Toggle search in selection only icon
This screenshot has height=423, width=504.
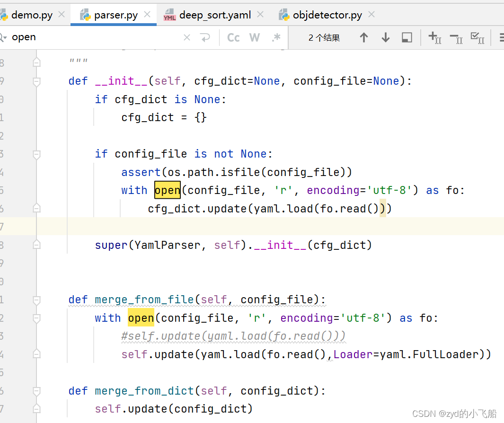pyautogui.click(x=407, y=37)
